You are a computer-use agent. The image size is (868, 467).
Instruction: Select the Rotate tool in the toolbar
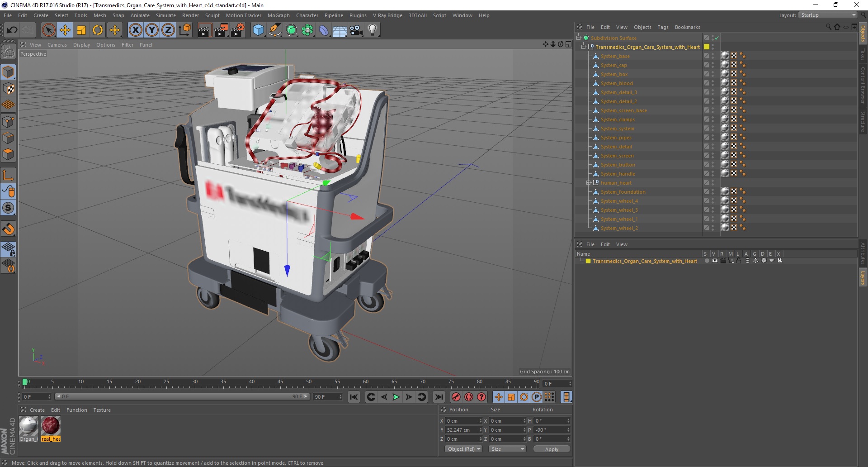(x=98, y=30)
